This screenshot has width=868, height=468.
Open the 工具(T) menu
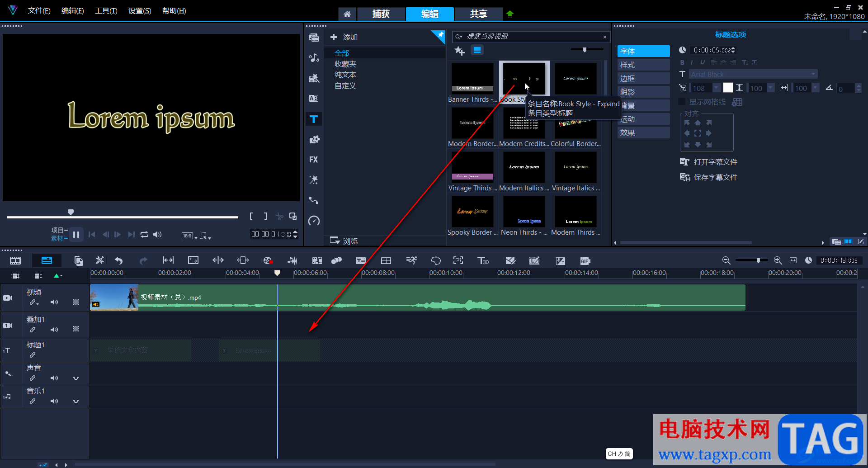click(106, 10)
